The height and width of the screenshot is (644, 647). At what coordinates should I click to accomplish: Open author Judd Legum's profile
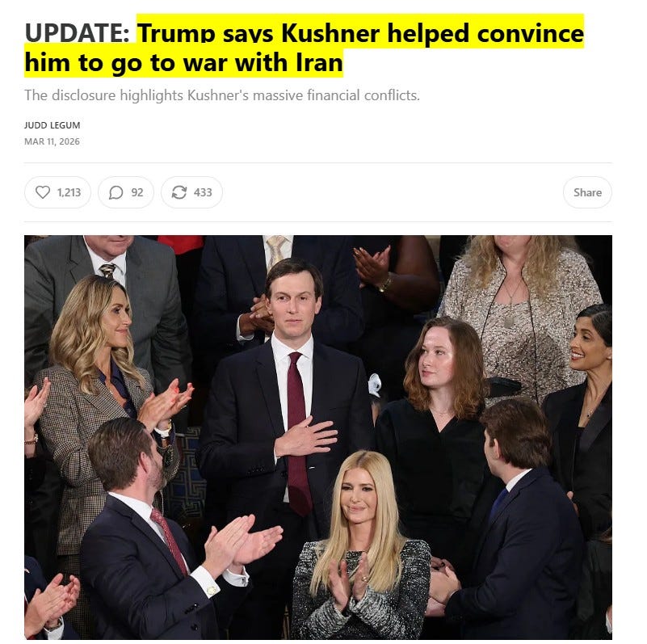pyautogui.click(x=52, y=125)
